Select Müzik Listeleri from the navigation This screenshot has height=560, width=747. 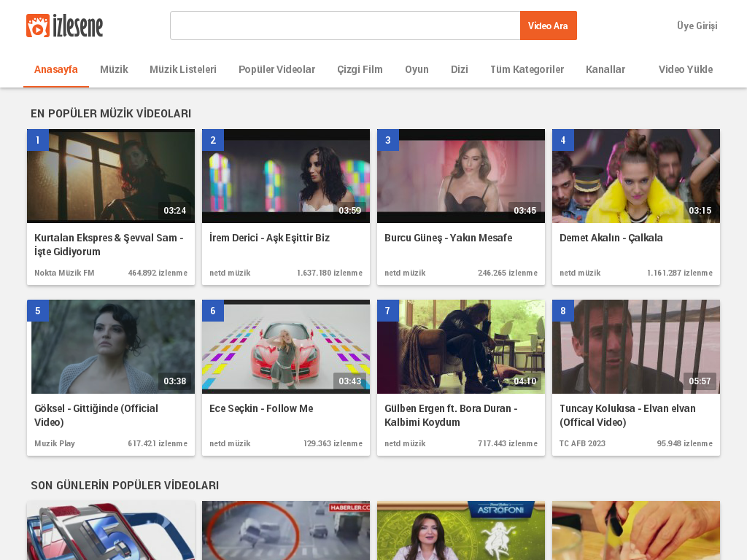click(x=182, y=69)
